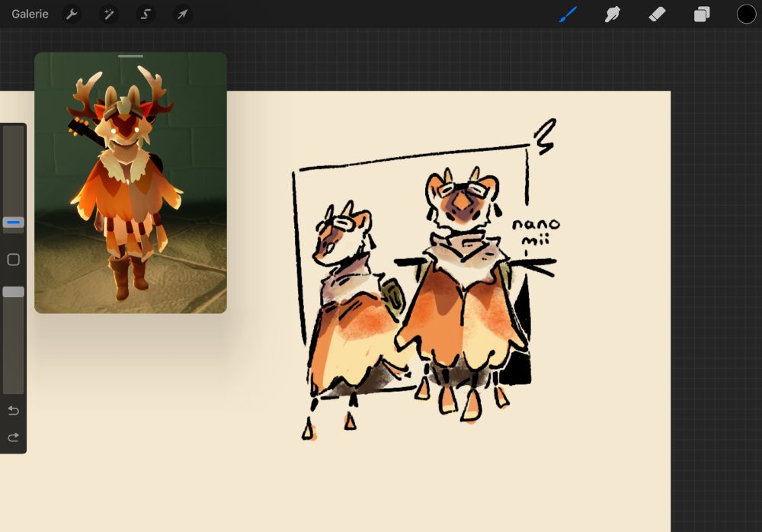Click the brush size slider handle
This screenshot has height=532, width=762.
point(14,223)
